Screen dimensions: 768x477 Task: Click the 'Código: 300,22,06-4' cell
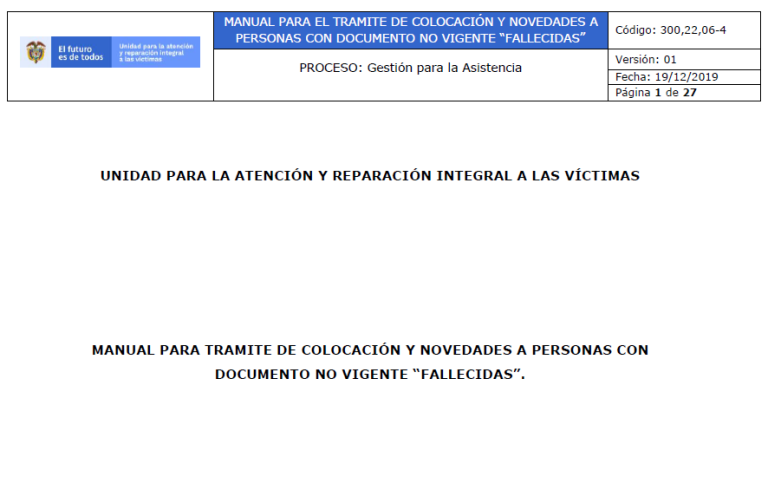click(x=684, y=30)
